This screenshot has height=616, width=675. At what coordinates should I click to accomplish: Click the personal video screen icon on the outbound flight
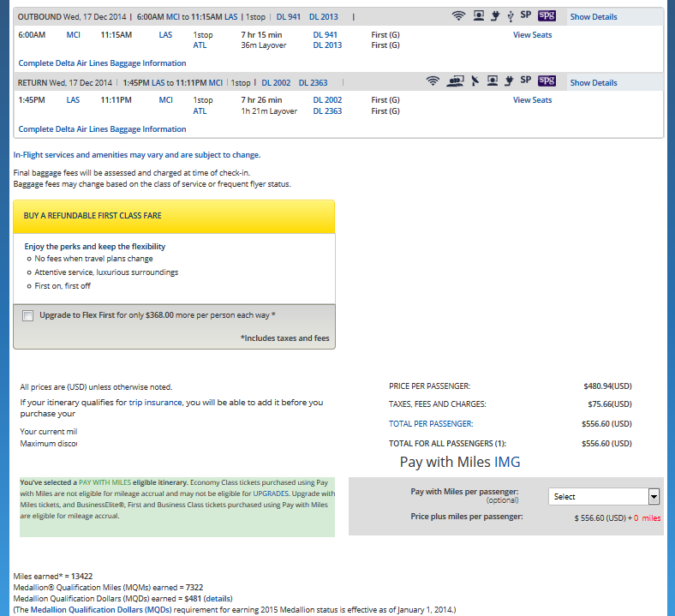[477, 16]
